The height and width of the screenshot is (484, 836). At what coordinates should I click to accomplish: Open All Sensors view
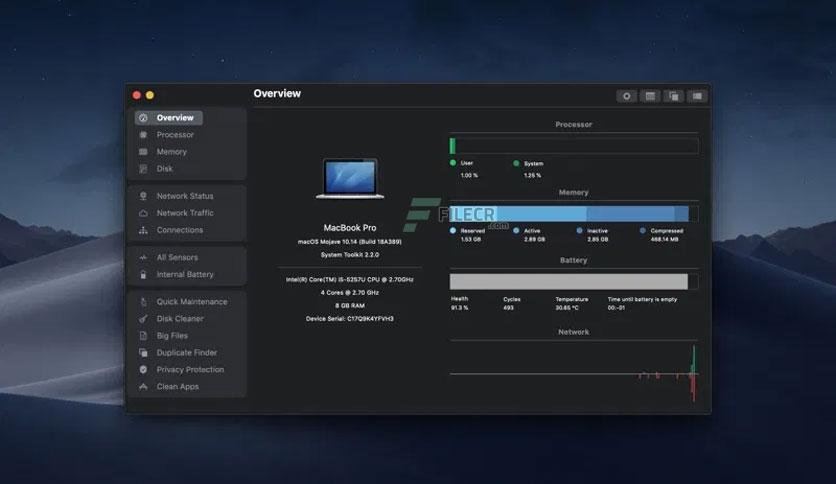177,257
